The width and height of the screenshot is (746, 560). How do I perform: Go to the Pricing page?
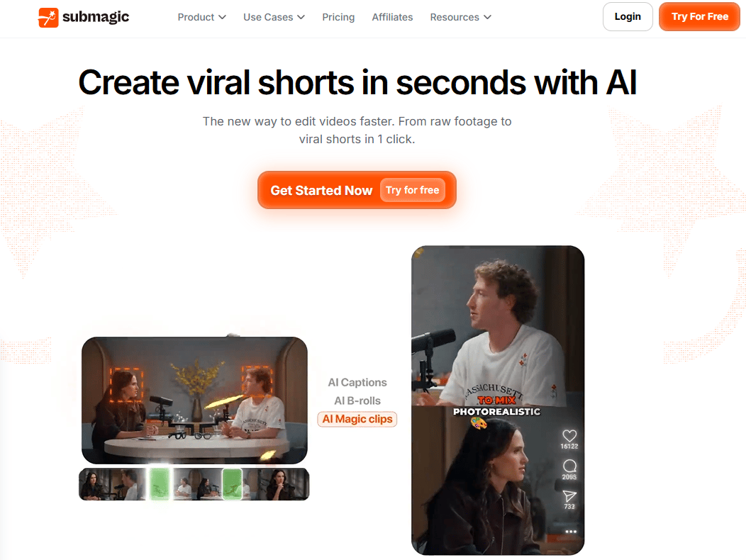338,17
